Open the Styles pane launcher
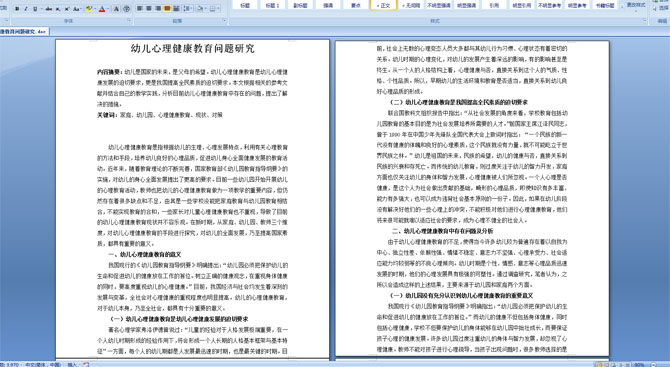 click(x=645, y=20)
